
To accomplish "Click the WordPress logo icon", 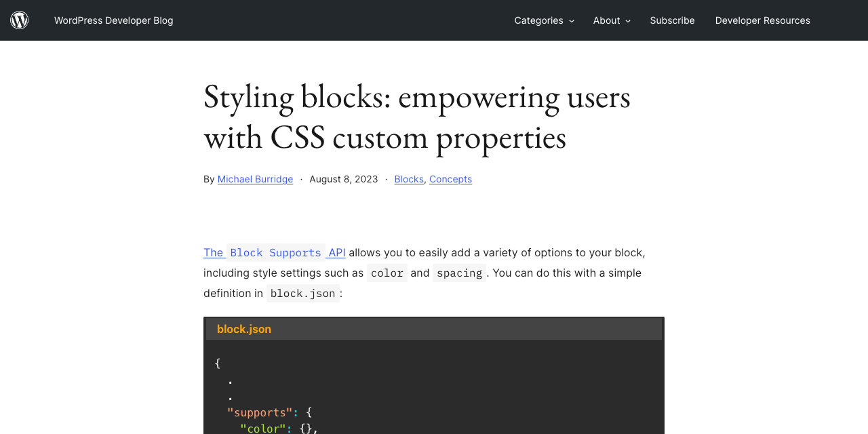I will [20, 20].
